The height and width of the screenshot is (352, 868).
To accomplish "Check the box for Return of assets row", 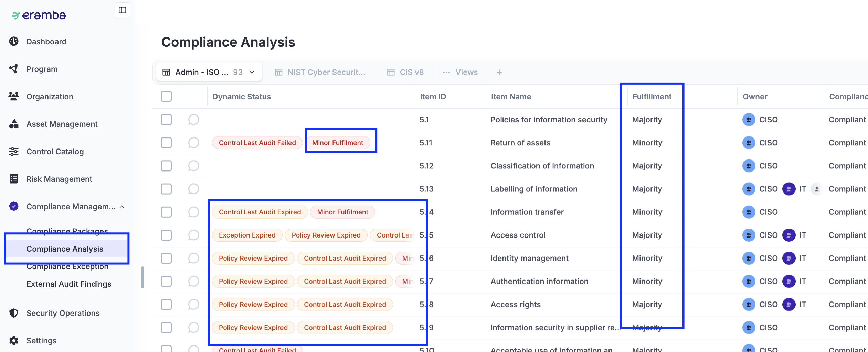I will [166, 143].
